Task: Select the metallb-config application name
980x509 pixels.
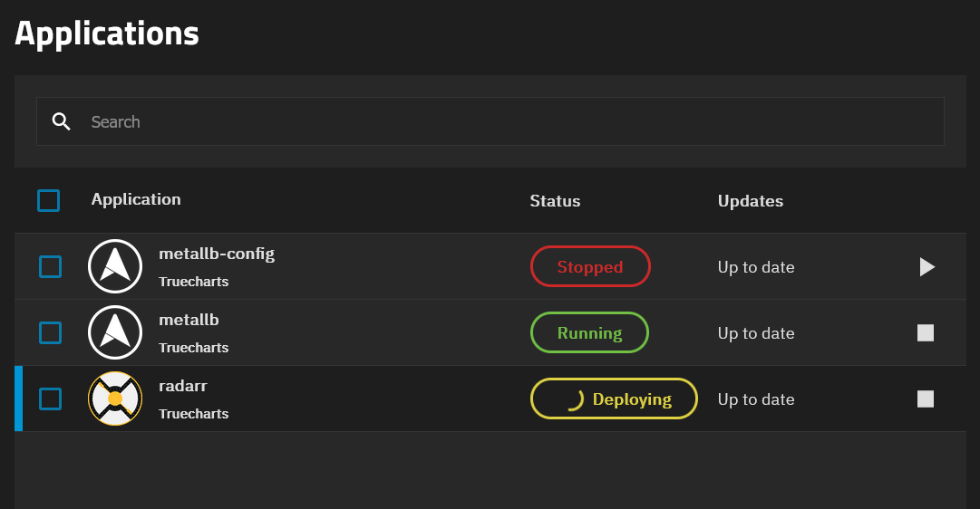Action: click(217, 254)
